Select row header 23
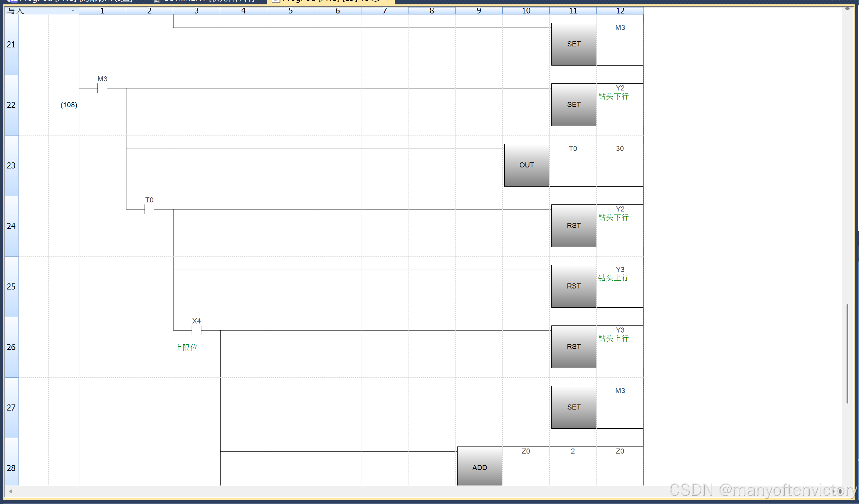This screenshot has height=504, width=859. coord(11,165)
